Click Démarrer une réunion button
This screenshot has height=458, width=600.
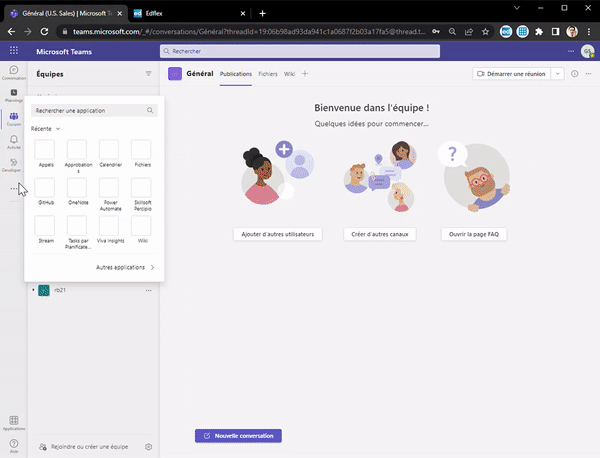(512, 73)
